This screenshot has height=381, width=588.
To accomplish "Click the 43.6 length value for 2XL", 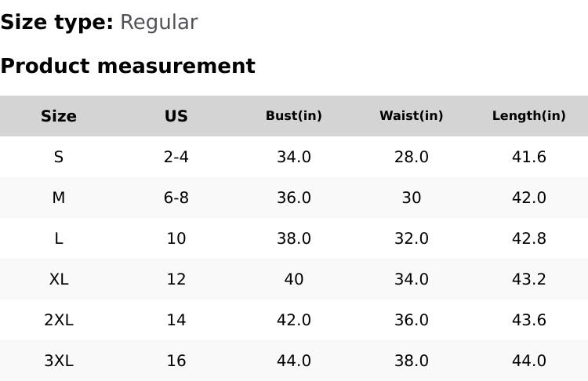I will coord(529,320).
